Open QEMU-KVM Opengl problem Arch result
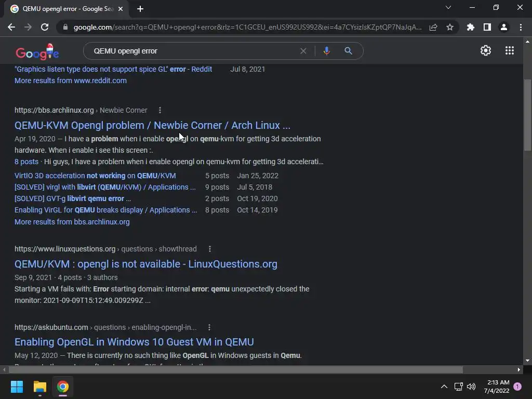This screenshot has width=532, height=399. tap(152, 125)
